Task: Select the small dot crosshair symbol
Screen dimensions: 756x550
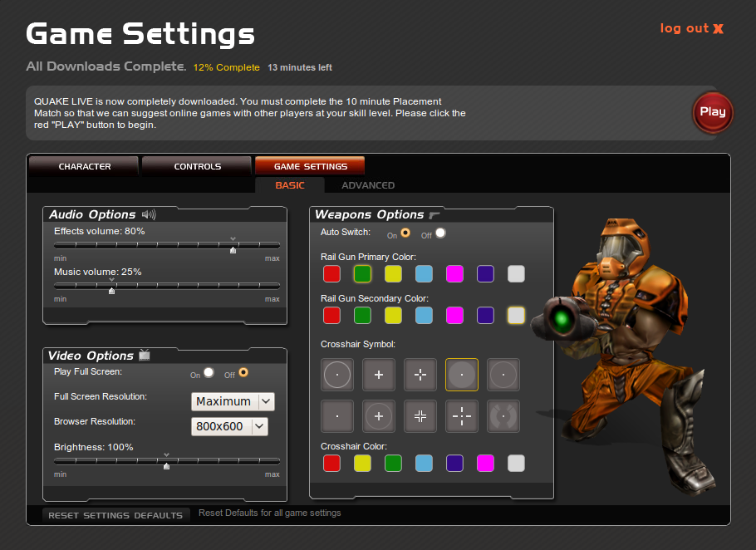Action: [337, 416]
